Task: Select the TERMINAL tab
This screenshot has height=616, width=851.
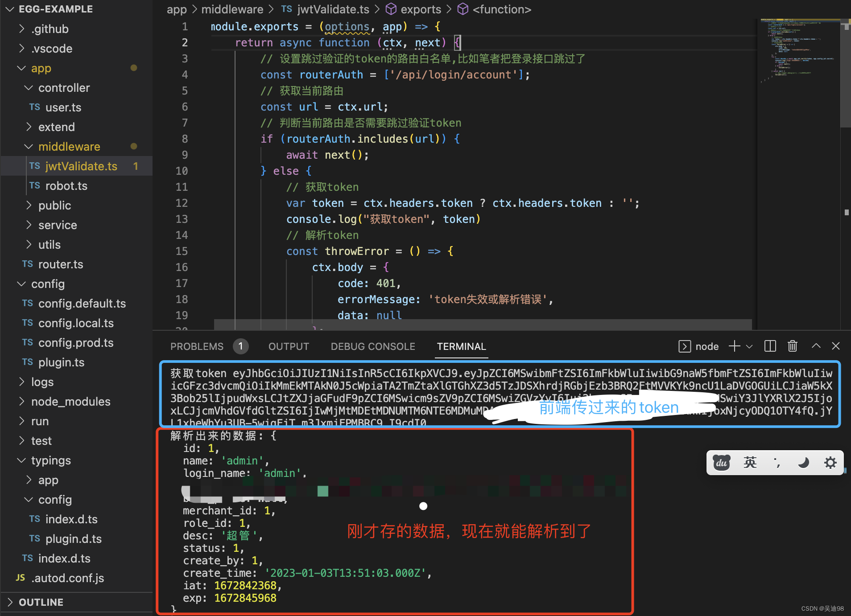Action: coord(462,346)
